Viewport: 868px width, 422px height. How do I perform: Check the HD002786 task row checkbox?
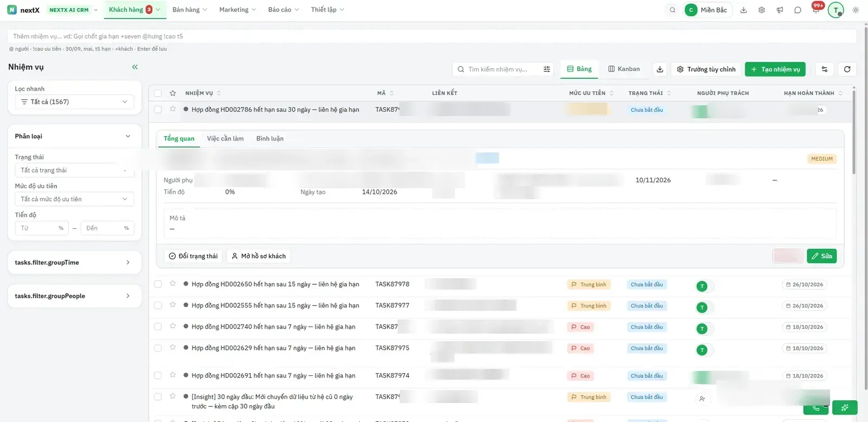158,110
